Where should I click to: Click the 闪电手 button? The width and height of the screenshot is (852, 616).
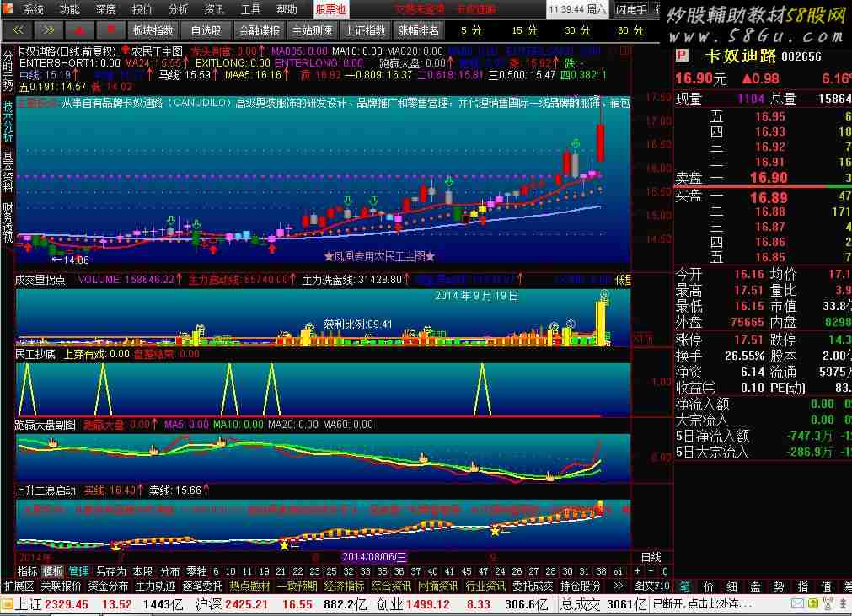[631, 9]
